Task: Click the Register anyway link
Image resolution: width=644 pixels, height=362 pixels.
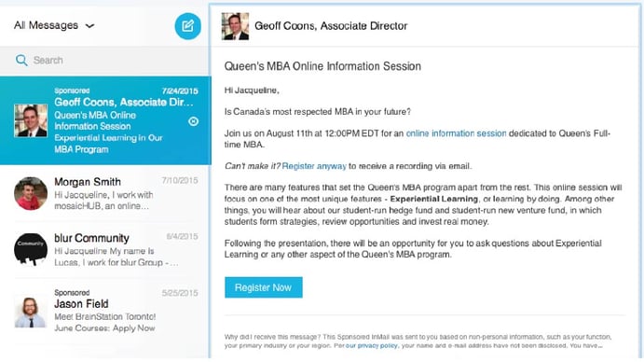Action: coord(314,166)
